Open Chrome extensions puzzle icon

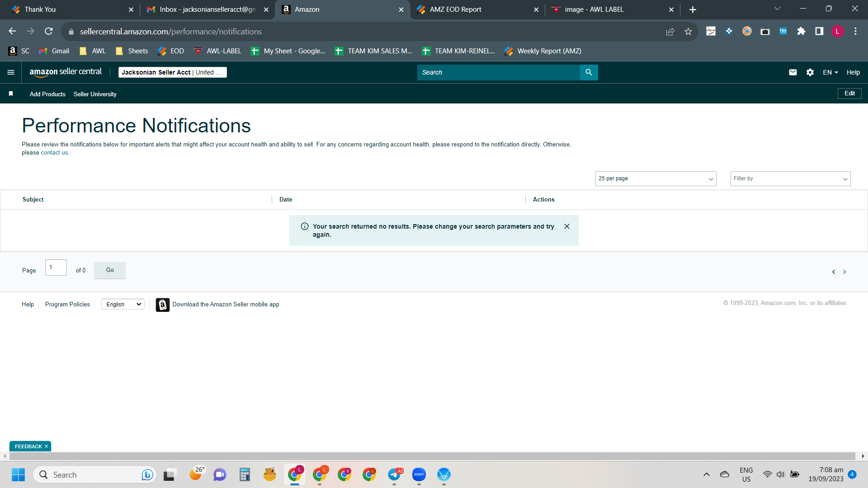(x=801, y=31)
